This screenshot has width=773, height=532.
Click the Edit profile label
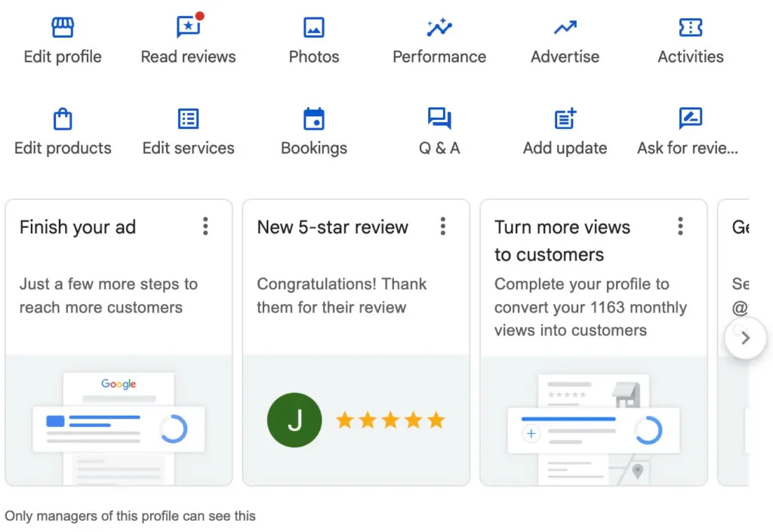click(63, 57)
